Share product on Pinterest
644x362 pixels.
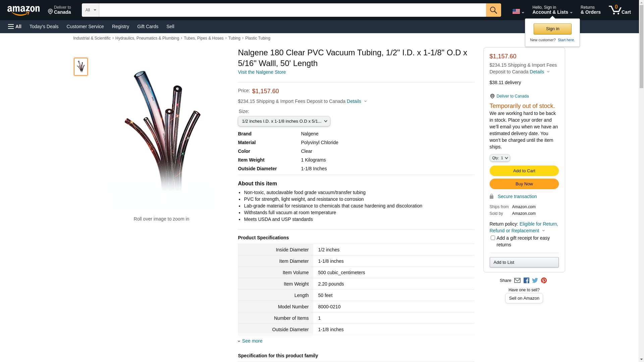[x=544, y=281]
